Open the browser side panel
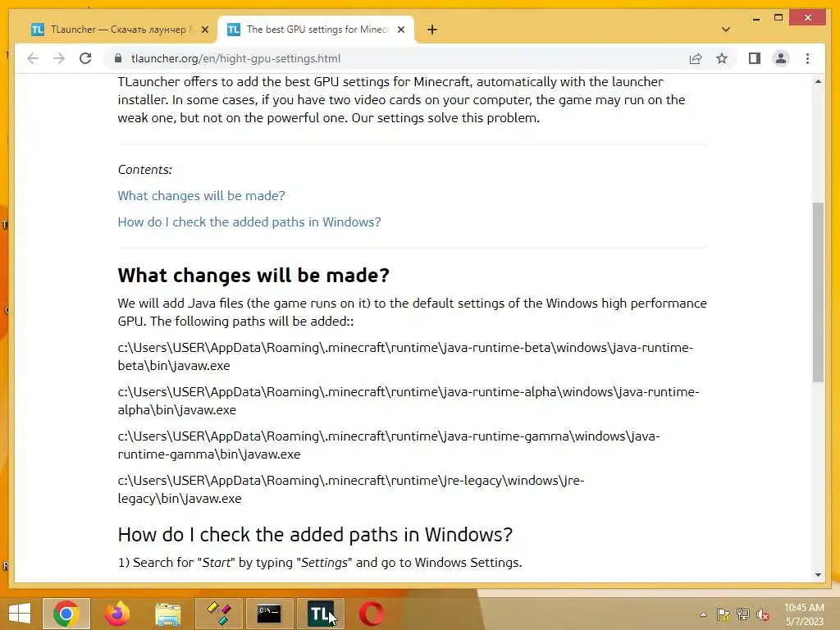Image resolution: width=840 pixels, height=630 pixels. (755, 58)
